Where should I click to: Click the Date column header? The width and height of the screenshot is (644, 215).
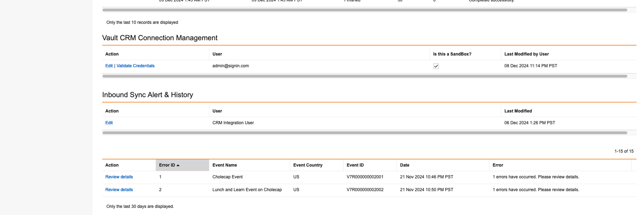click(404, 165)
